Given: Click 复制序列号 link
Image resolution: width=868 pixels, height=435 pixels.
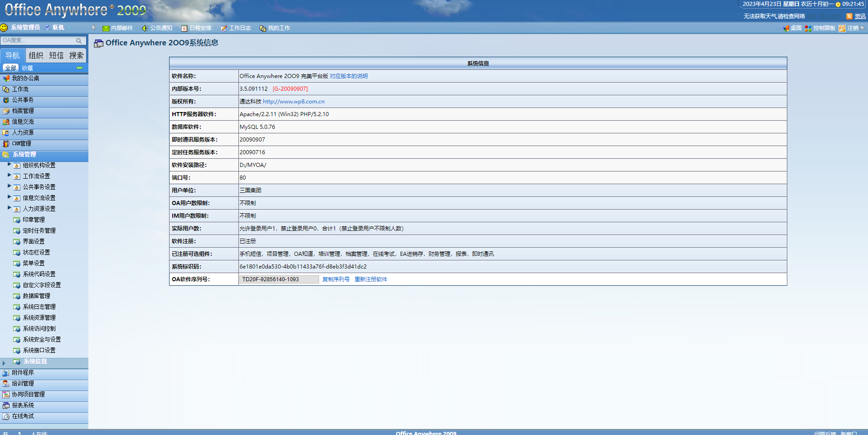Looking at the screenshot, I should coord(336,279).
